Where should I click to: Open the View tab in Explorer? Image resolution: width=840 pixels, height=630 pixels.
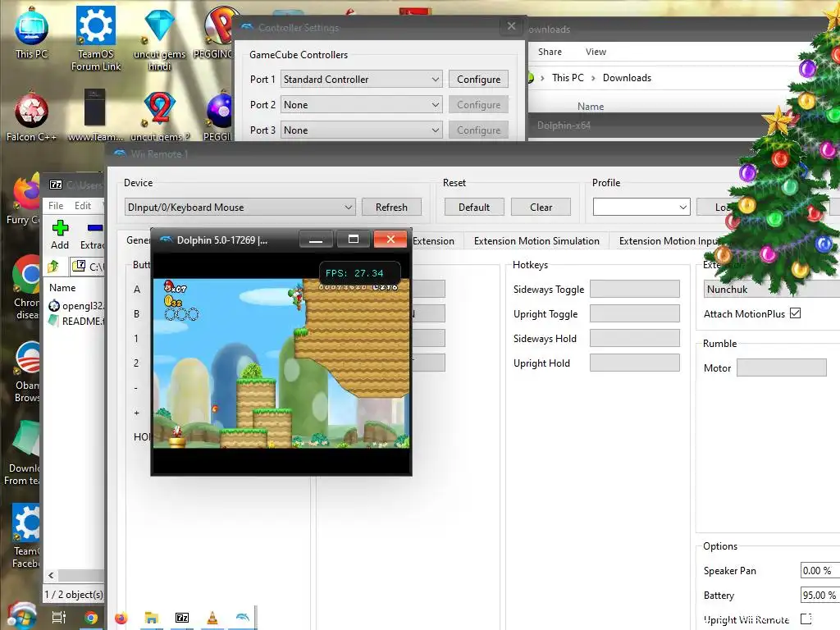596,52
